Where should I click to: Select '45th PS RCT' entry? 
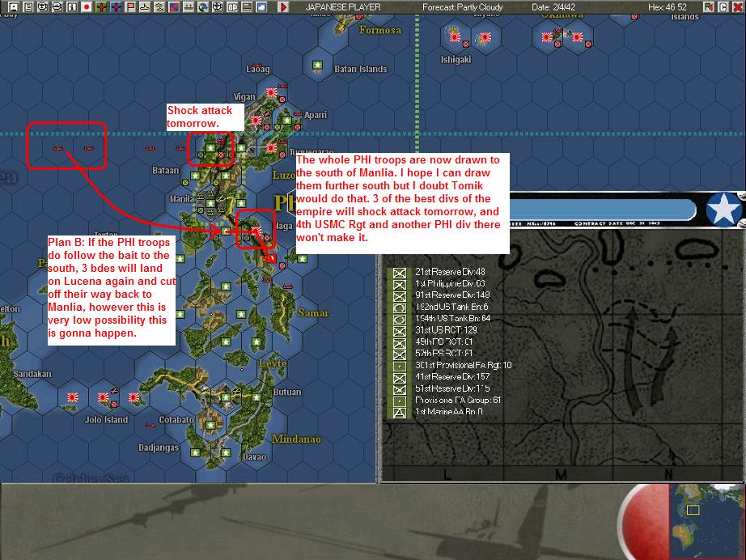point(444,342)
